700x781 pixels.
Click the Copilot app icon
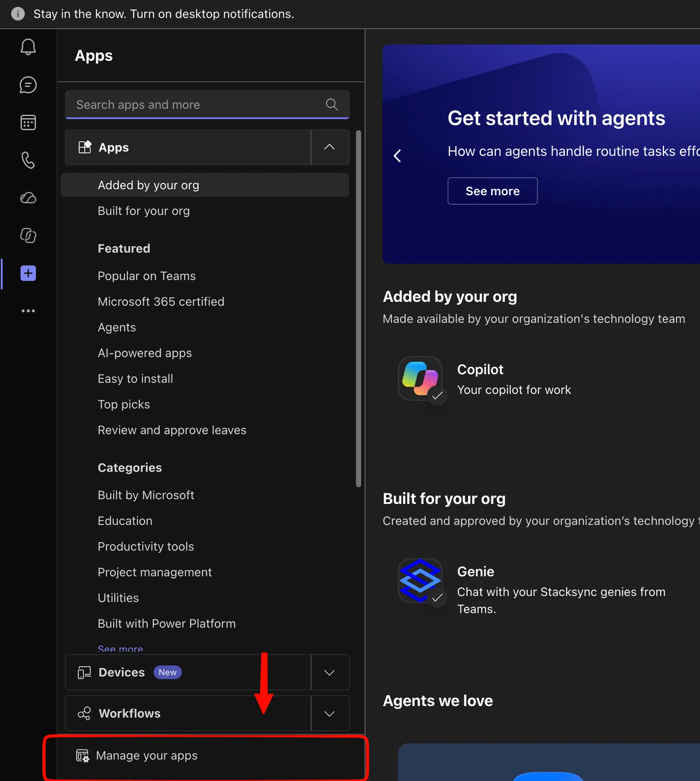coord(420,379)
